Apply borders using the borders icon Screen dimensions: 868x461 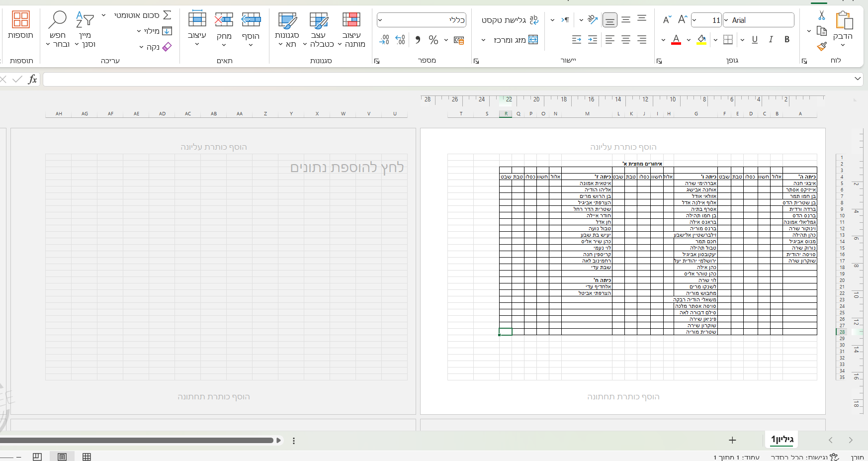pyautogui.click(x=728, y=40)
